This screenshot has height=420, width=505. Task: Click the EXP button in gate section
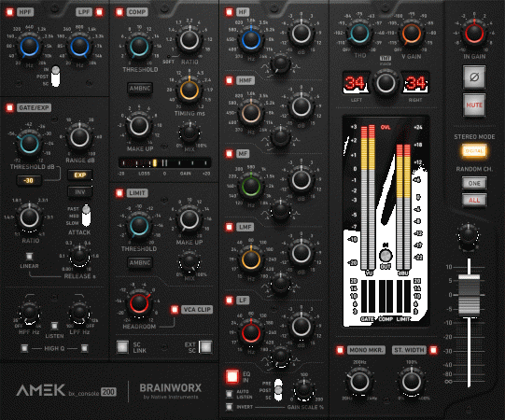click(x=80, y=175)
